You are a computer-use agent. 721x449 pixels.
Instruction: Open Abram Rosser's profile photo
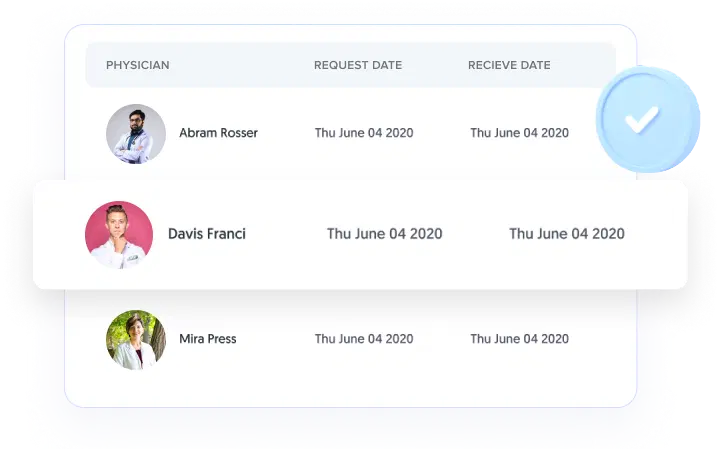click(136, 134)
